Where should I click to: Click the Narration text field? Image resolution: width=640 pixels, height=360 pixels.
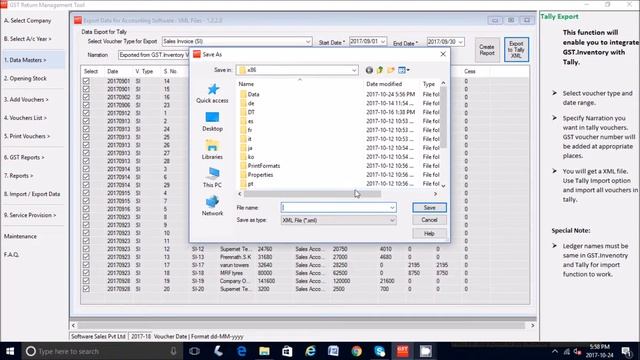154,55
